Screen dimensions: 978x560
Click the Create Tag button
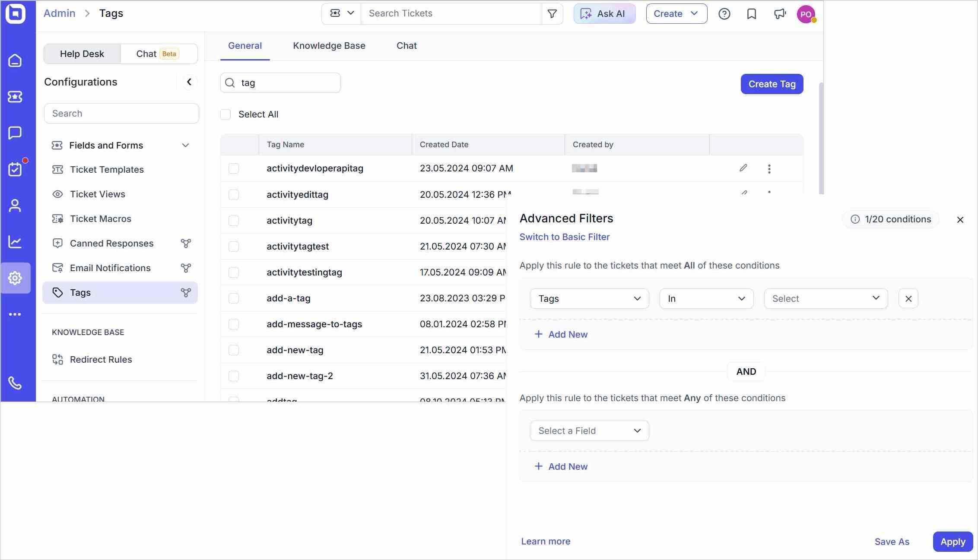(772, 84)
